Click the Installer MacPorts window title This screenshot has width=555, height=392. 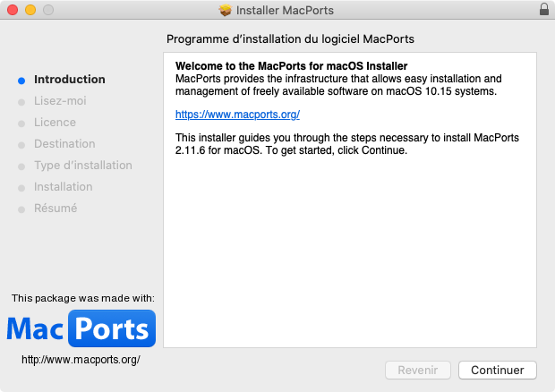[286, 11]
